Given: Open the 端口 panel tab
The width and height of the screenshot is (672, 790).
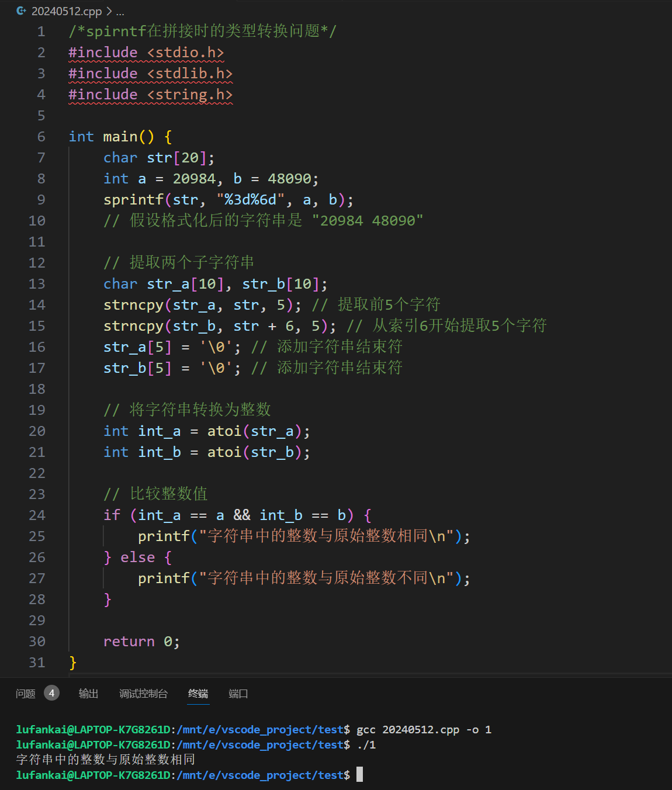Looking at the screenshot, I should click(x=238, y=694).
